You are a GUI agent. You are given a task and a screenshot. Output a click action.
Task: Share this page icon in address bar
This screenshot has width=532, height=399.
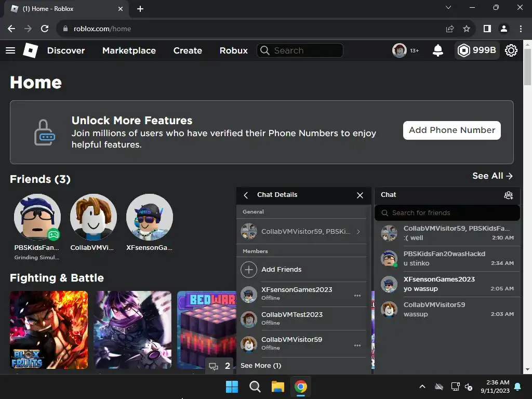tap(450, 29)
